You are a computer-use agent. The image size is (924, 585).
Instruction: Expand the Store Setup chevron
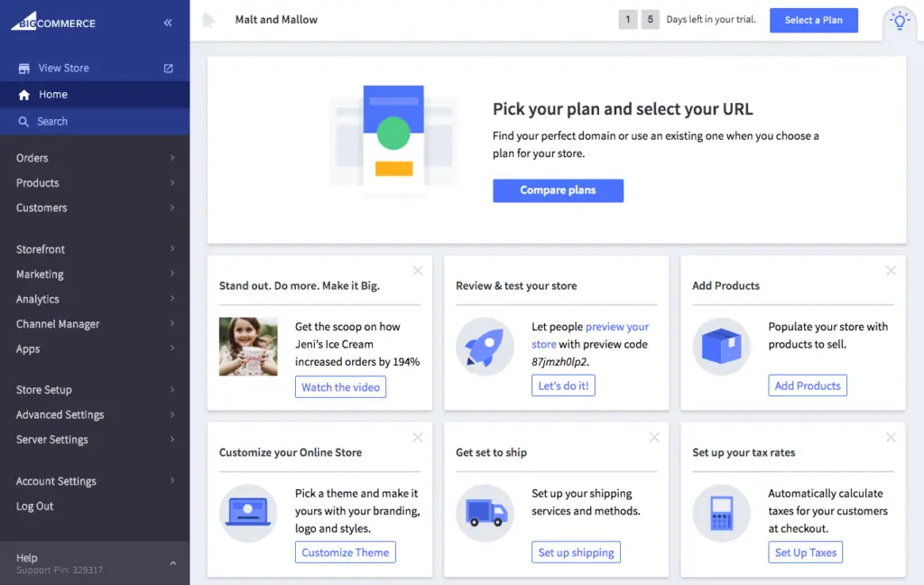(172, 389)
